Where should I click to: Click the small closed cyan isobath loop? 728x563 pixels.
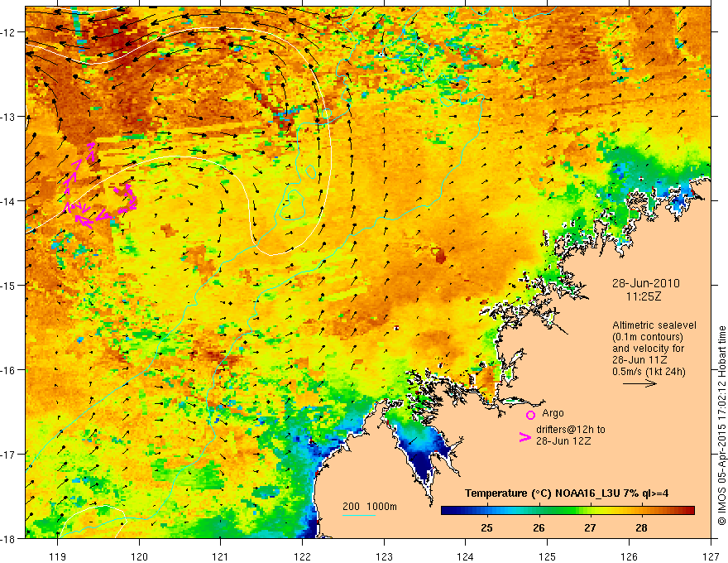(310, 172)
